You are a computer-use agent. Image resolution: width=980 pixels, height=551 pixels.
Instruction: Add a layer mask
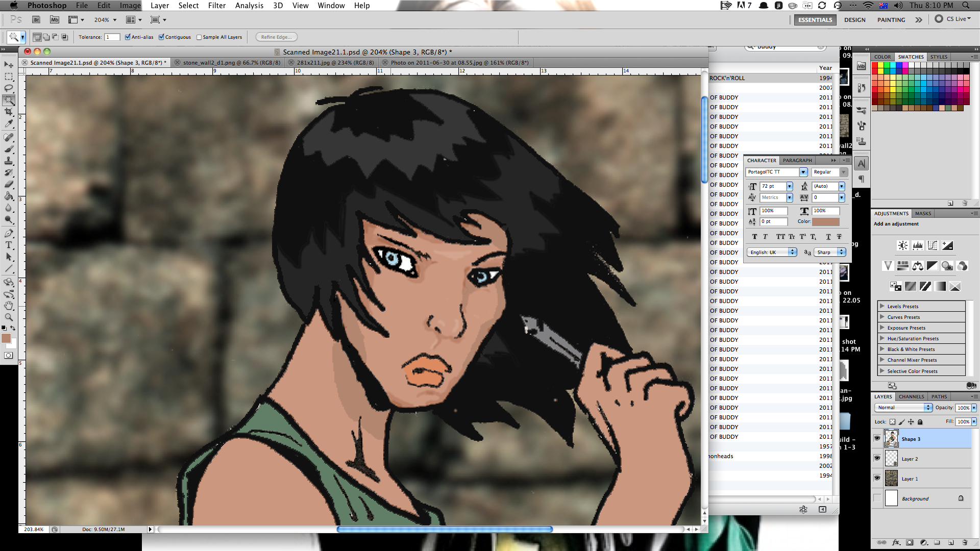click(x=910, y=542)
